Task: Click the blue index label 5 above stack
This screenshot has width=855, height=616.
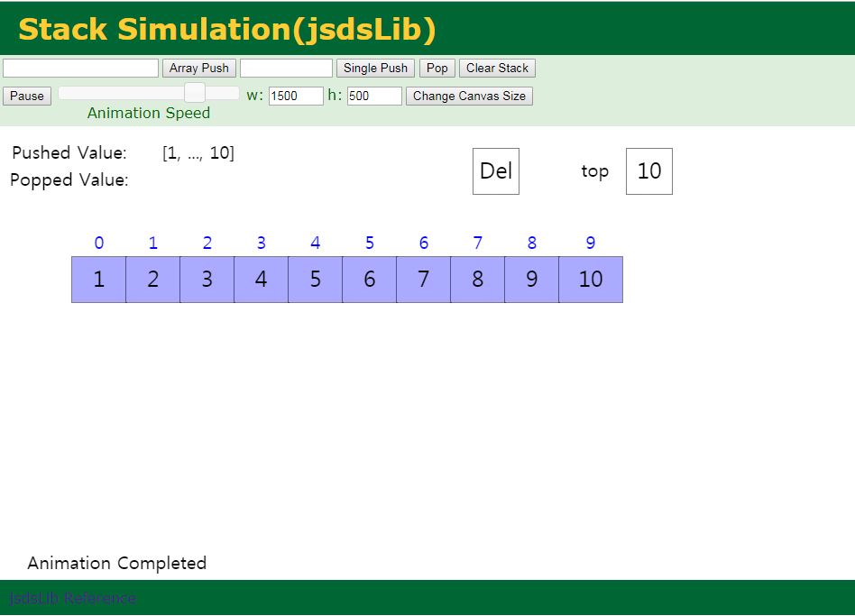Action: point(370,243)
